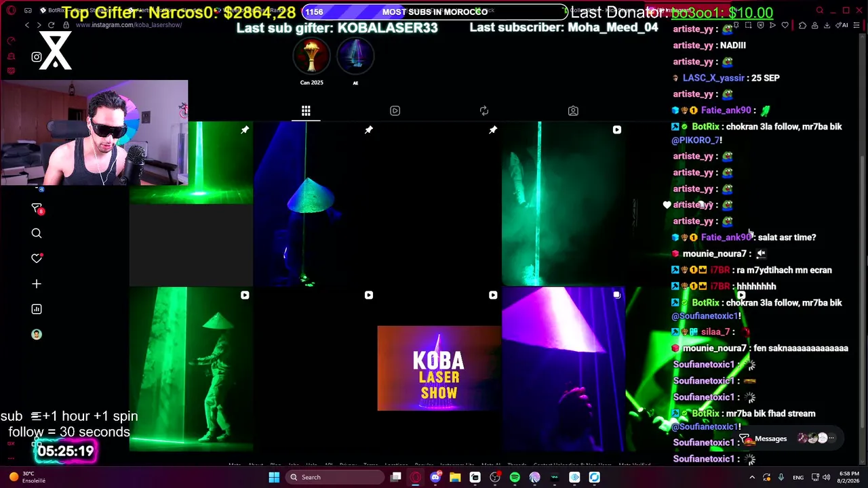Open the highlight next to Can 2025

tap(355, 61)
